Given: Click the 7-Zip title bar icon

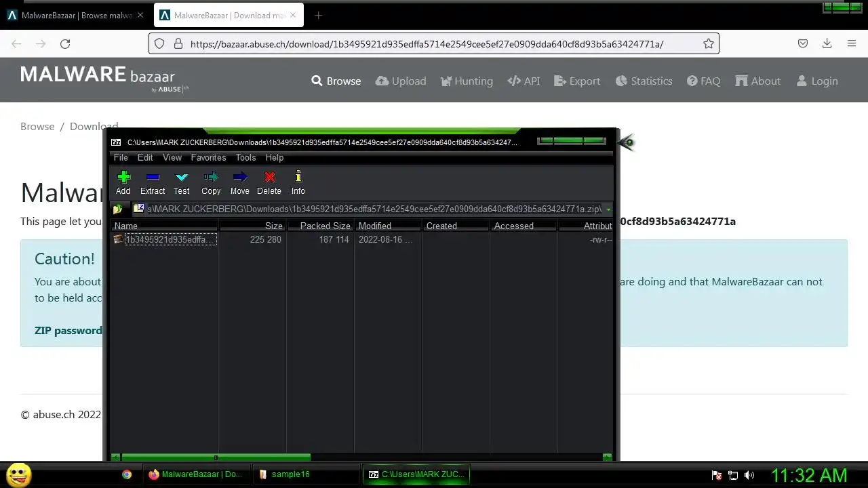Looking at the screenshot, I should point(116,142).
